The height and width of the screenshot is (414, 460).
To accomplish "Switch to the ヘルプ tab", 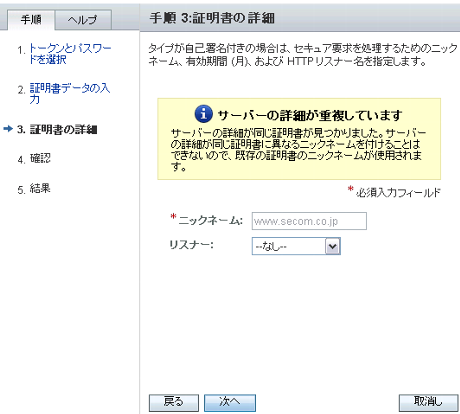I will tap(82, 20).
